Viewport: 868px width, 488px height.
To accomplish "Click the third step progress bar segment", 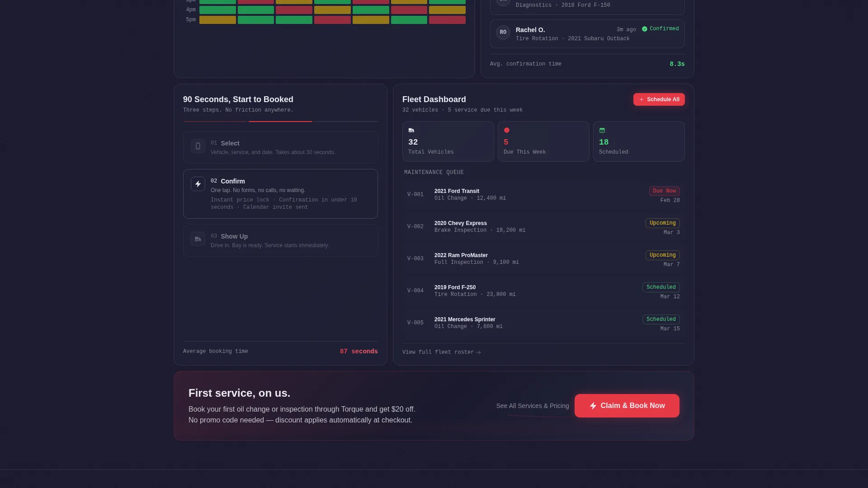I will pyautogui.click(x=346, y=122).
